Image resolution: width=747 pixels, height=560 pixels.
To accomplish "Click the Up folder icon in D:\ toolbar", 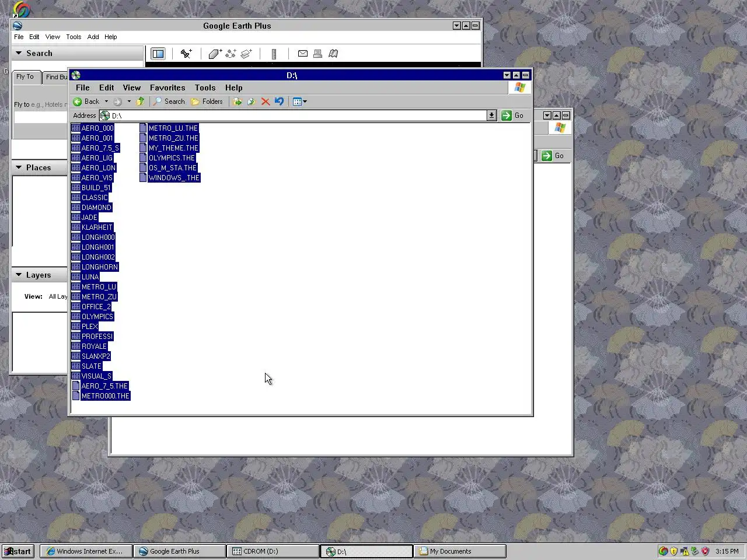I will click(x=140, y=101).
